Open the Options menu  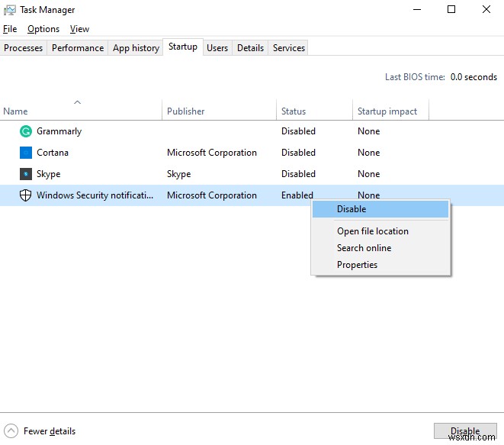tap(43, 29)
